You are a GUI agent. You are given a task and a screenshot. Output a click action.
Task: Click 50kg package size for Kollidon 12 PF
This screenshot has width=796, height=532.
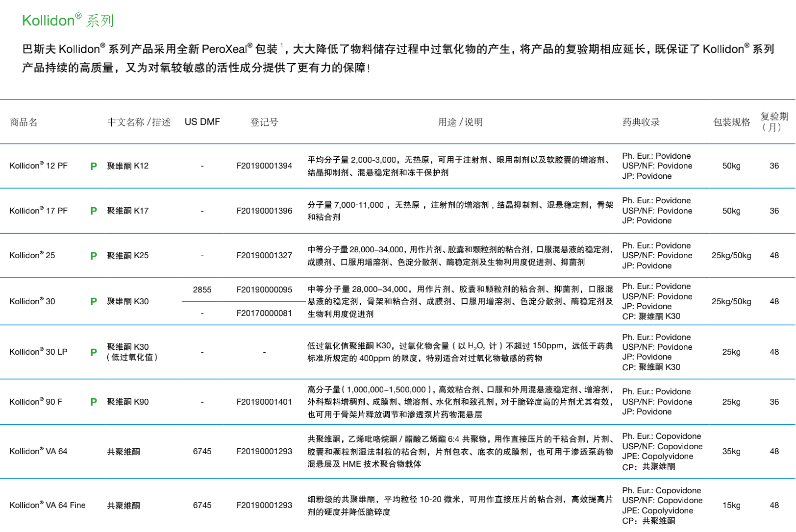click(731, 166)
